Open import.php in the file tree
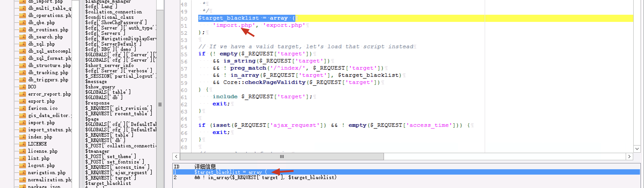 pos(41,123)
